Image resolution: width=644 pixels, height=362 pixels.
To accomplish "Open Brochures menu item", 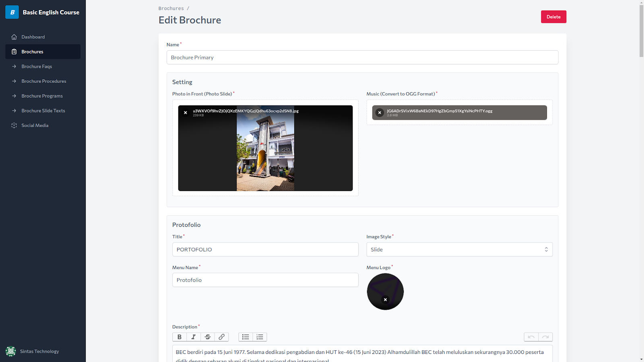I will (43, 51).
